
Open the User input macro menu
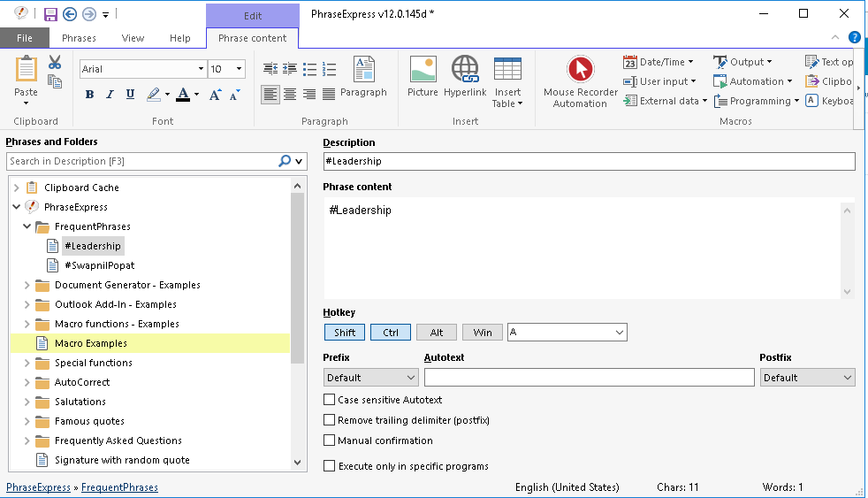[659, 81]
